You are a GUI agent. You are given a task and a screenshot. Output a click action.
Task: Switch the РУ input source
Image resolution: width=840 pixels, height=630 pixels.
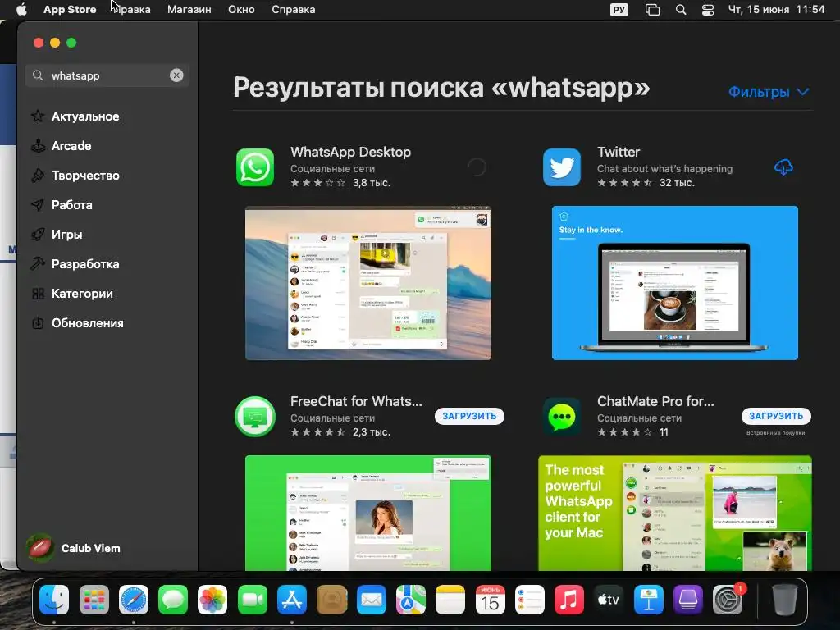click(x=619, y=10)
